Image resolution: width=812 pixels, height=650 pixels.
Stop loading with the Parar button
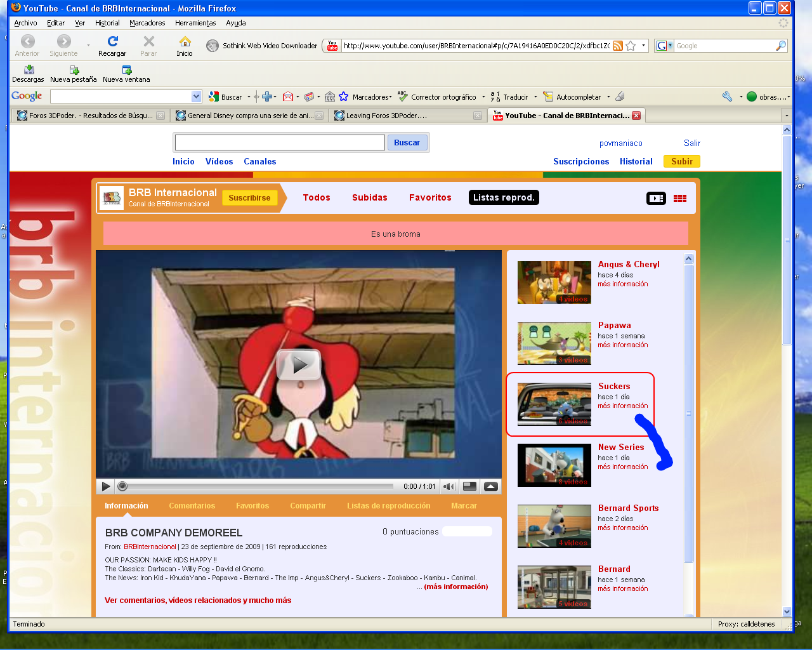coord(148,45)
